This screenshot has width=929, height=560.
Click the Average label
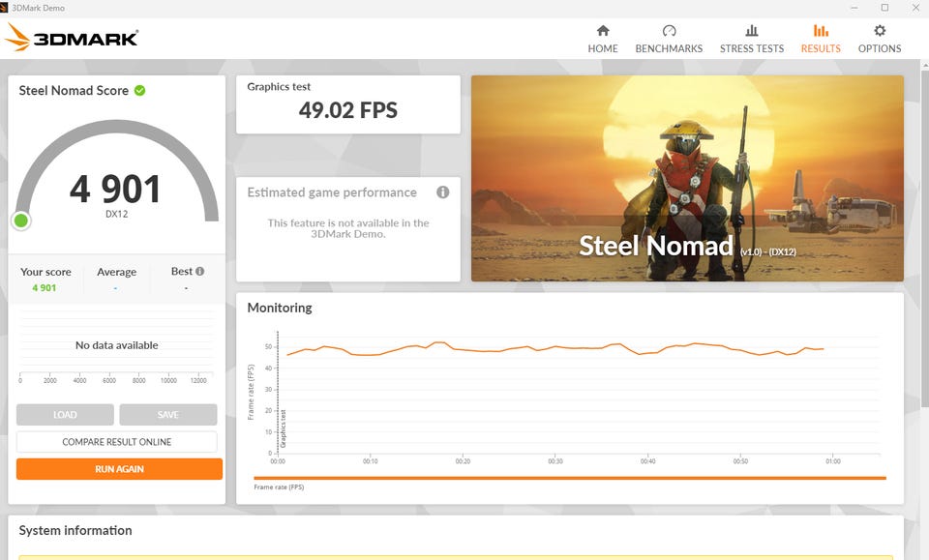tap(117, 272)
